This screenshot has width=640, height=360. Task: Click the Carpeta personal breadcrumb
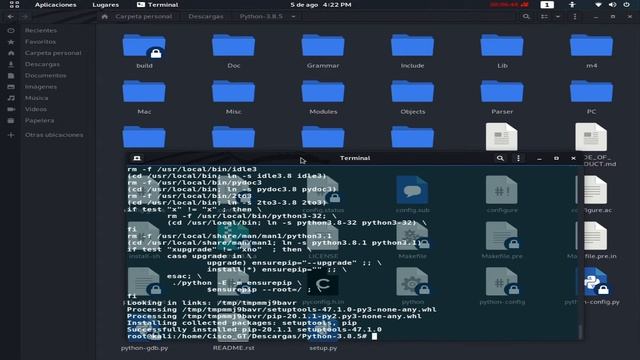pos(144,17)
